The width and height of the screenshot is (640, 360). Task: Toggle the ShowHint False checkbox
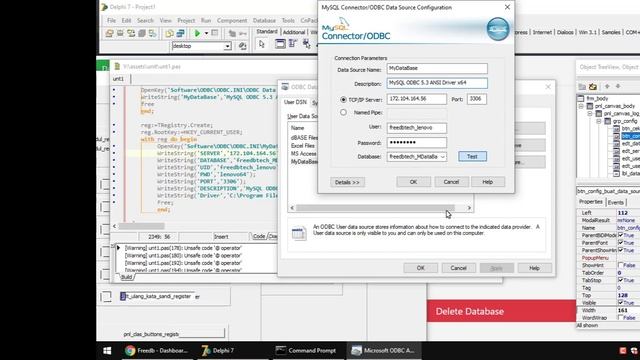coord(620,265)
